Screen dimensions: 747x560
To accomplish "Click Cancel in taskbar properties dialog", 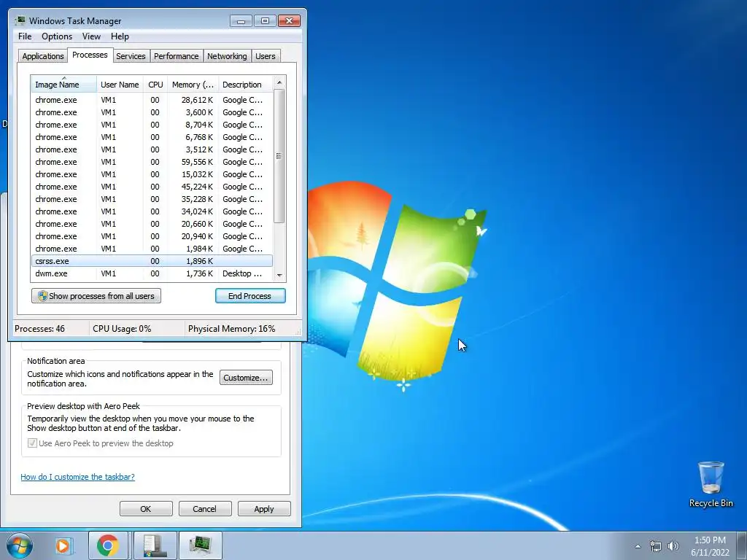I will tap(205, 508).
